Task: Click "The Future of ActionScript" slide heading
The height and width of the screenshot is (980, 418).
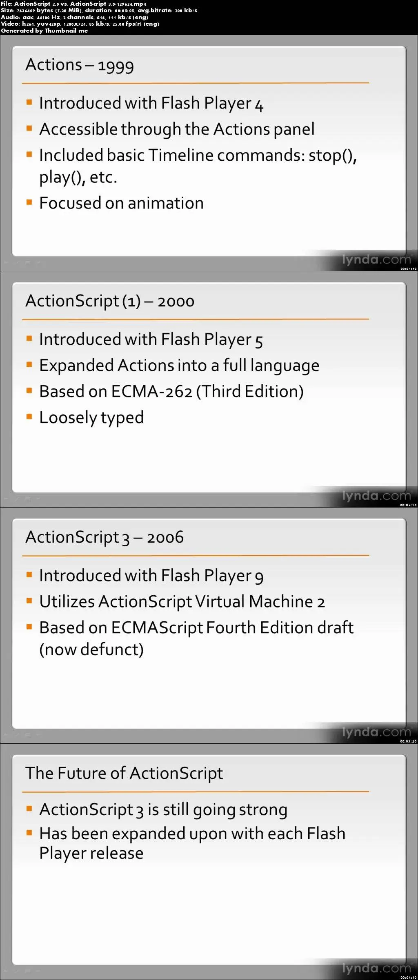Action: [x=124, y=773]
